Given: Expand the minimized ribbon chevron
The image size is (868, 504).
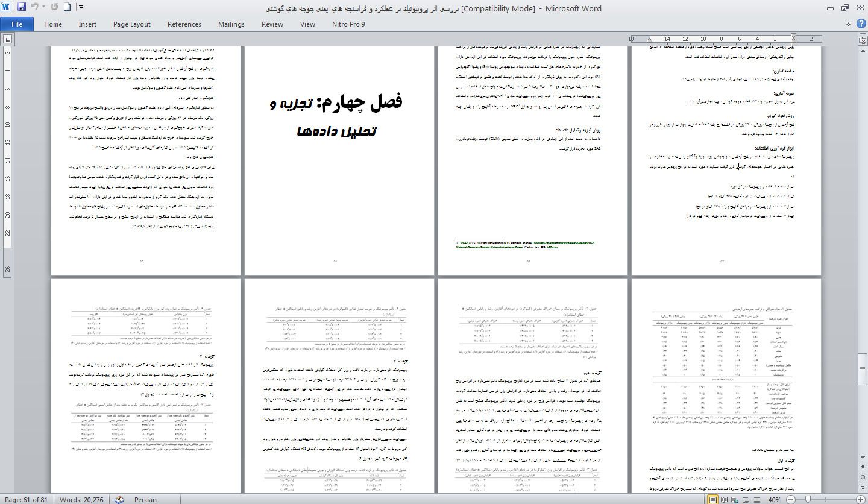Looking at the screenshot, I should pos(848,24).
